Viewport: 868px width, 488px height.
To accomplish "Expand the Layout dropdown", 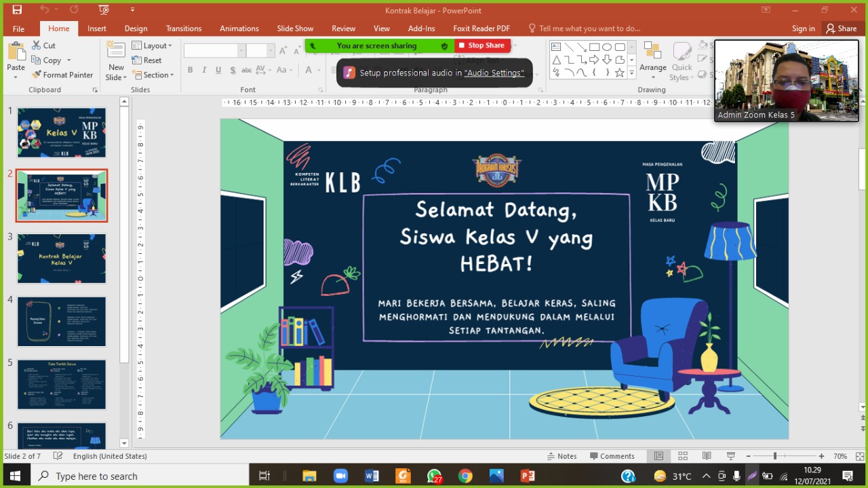I will click(153, 45).
